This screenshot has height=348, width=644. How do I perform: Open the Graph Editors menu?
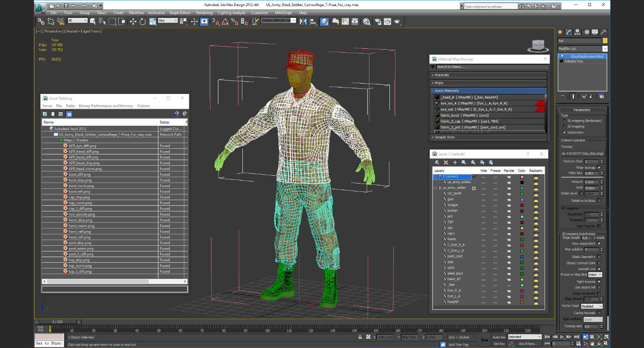180,13
